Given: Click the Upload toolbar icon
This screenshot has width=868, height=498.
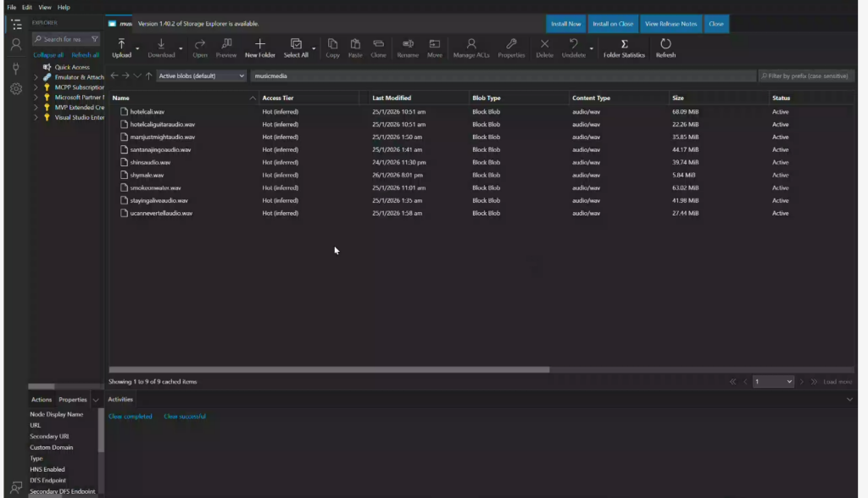Looking at the screenshot, I should (121, 48).
